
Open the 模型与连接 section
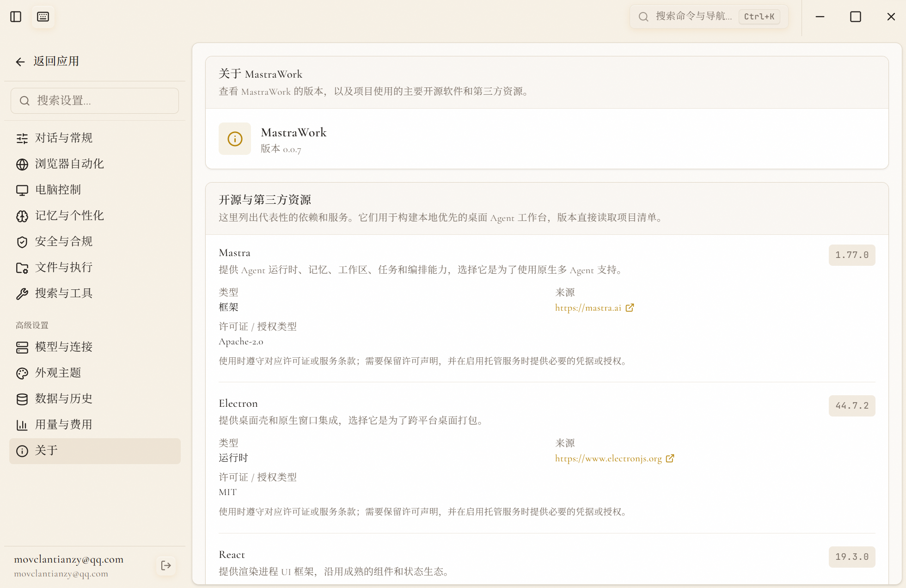tap(95, 347)
